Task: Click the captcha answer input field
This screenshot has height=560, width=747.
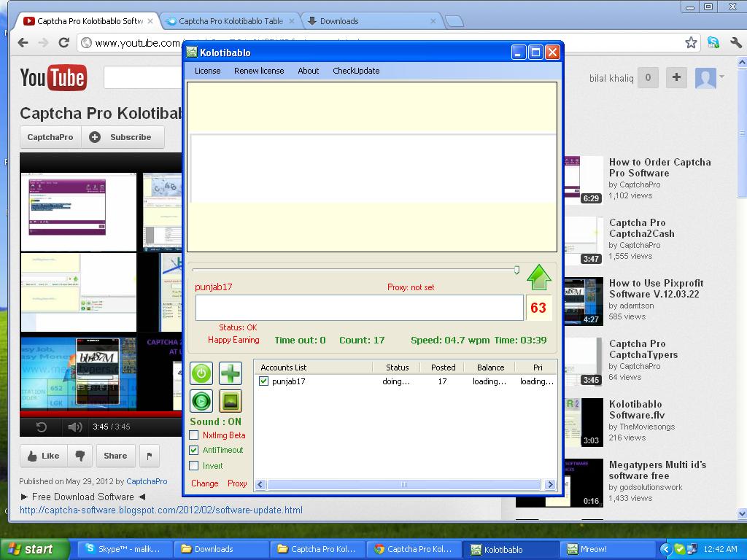Action: coord(360,308)
